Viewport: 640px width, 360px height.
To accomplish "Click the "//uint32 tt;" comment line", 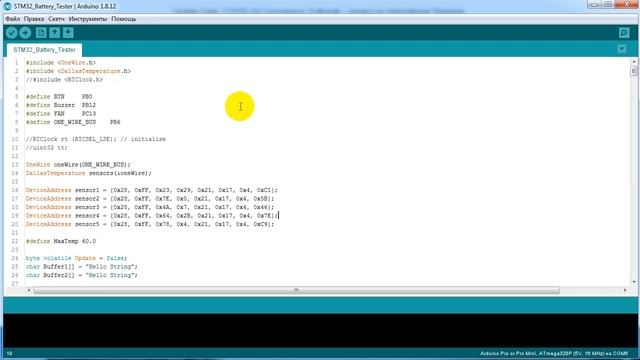I will point(47,148).
